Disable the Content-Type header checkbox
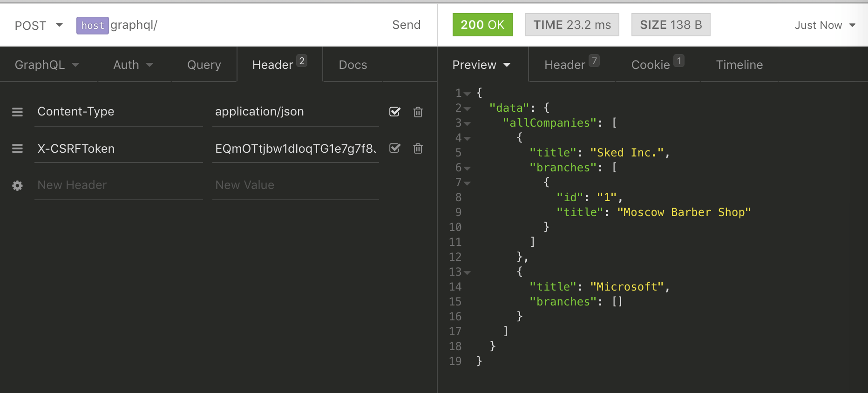868x393 pixels. pos(394,112)
